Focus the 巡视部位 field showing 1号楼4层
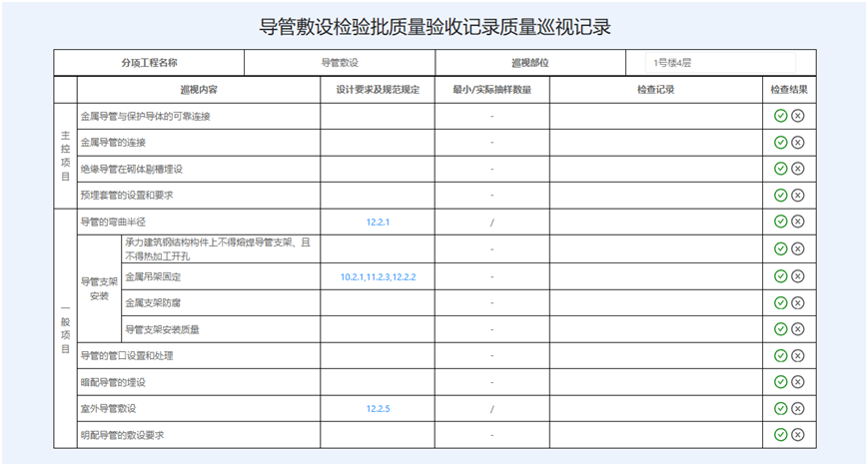 tap(719, 63)
